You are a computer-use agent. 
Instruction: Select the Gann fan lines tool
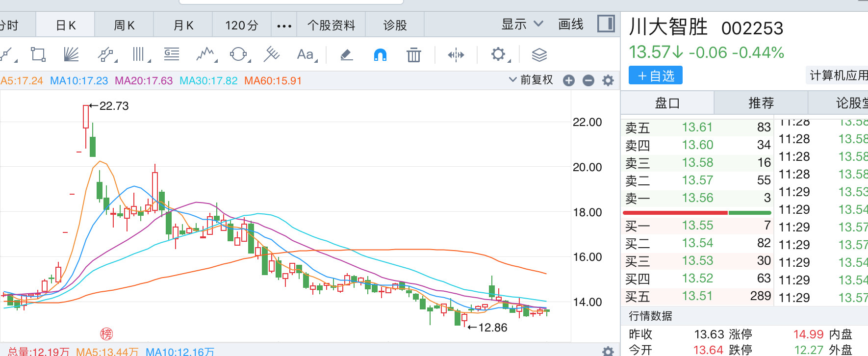tap(71, 54)
